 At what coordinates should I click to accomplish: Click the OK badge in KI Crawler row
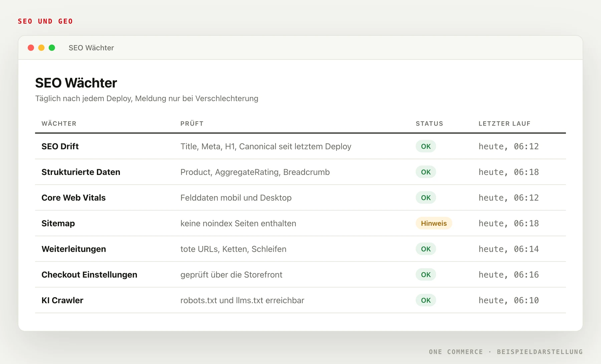point(426,300)
